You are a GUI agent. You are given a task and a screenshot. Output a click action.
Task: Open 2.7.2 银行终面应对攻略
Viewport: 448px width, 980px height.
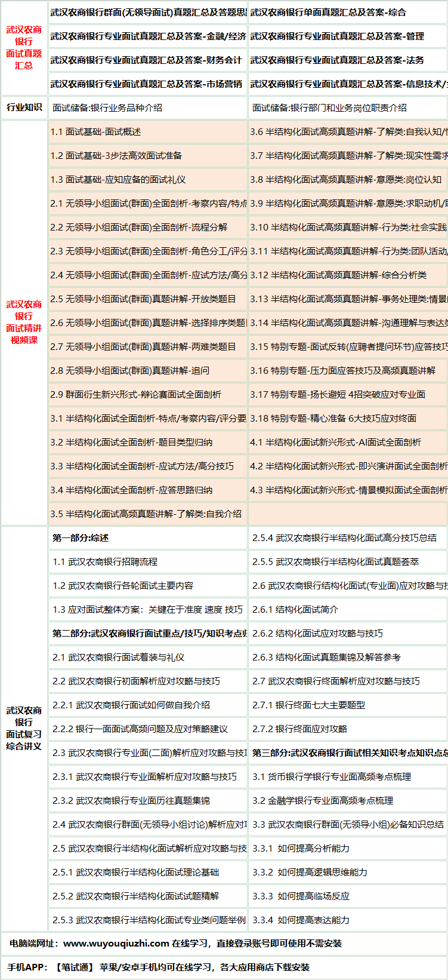click(x=299, y=729)
